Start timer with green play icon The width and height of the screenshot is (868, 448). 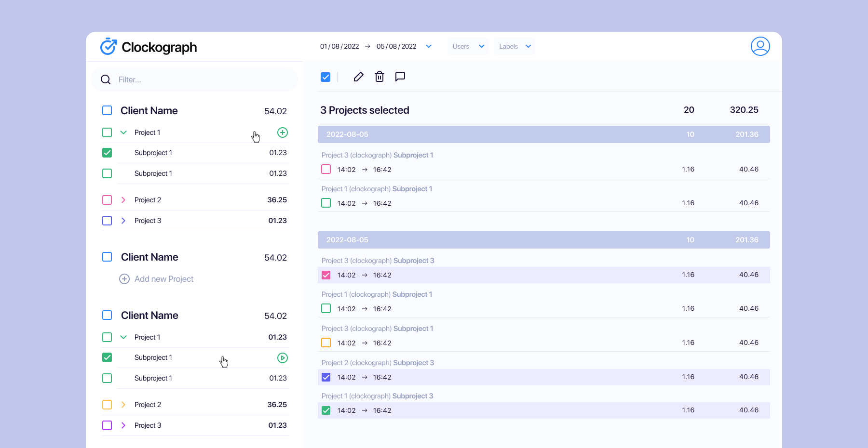pos(283,358)
